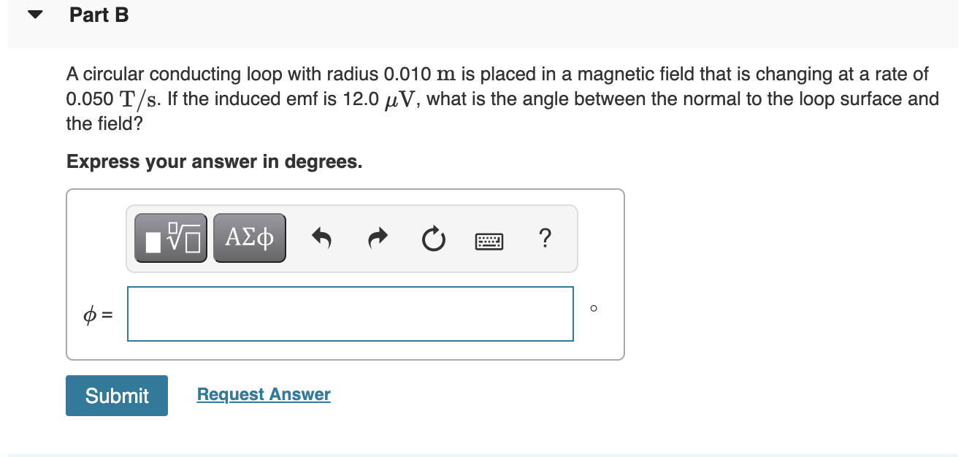Click the help question mark icon

(x=545, y=238)
